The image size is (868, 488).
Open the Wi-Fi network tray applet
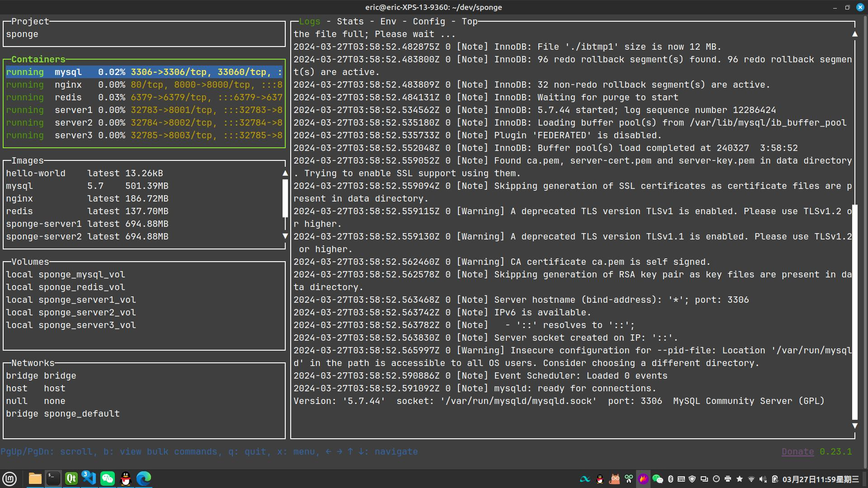click(x=751, y=479)
